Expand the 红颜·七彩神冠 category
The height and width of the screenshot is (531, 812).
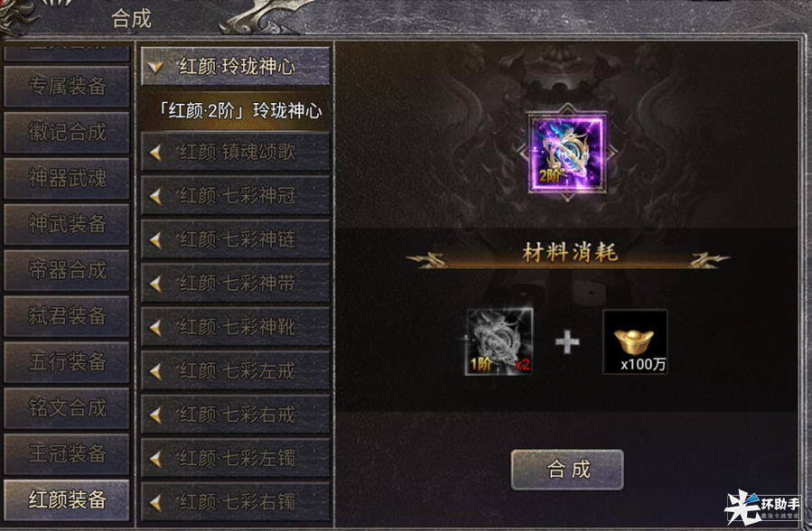236,196
